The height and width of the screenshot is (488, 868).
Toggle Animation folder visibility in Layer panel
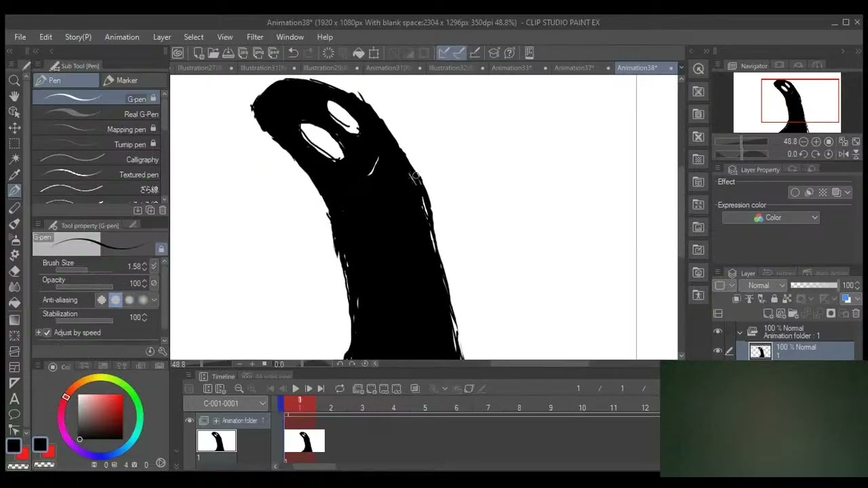pyautogui.click(x=717, y=331)
